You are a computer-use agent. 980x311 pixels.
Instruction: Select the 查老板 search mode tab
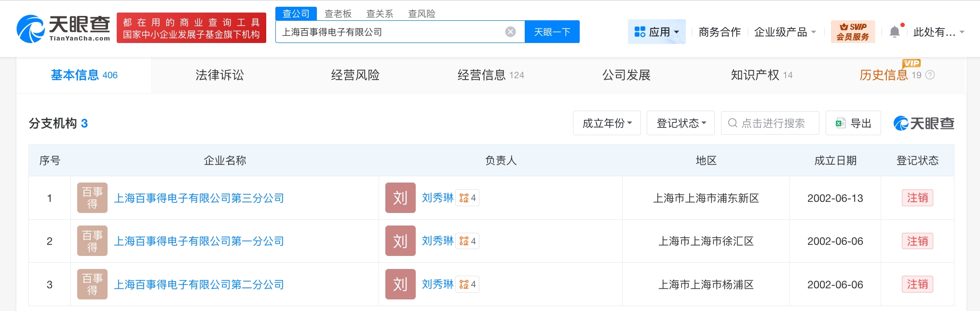point(338,14)
